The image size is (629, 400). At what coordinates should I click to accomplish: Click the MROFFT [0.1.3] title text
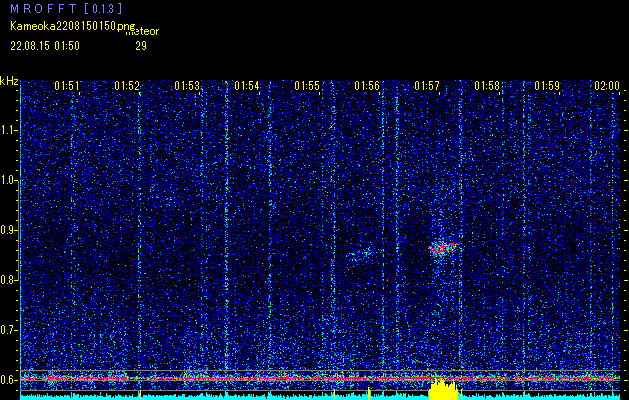pyautogui.click(x=66, y=8)
